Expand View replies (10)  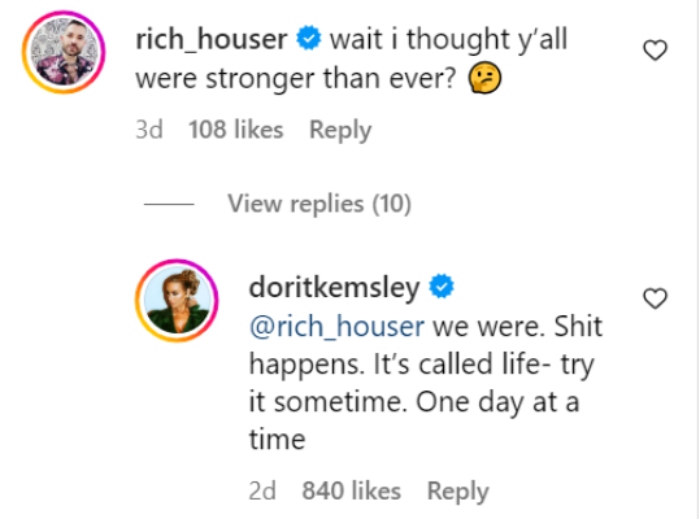[319, 204]
